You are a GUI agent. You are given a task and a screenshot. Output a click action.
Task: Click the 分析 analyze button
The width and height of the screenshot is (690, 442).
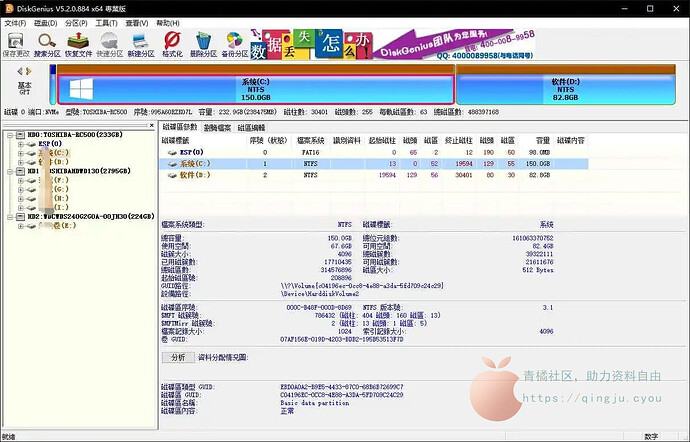click(178, 357)
